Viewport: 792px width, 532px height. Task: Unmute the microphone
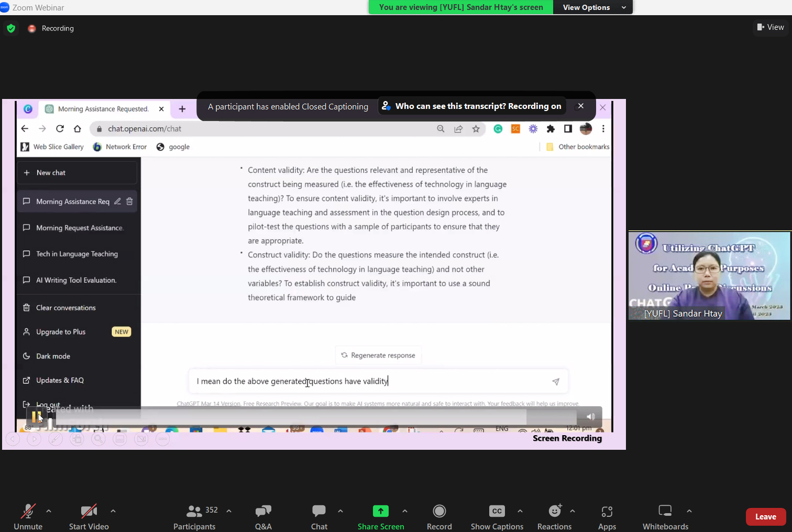click(x=28, y=516)
